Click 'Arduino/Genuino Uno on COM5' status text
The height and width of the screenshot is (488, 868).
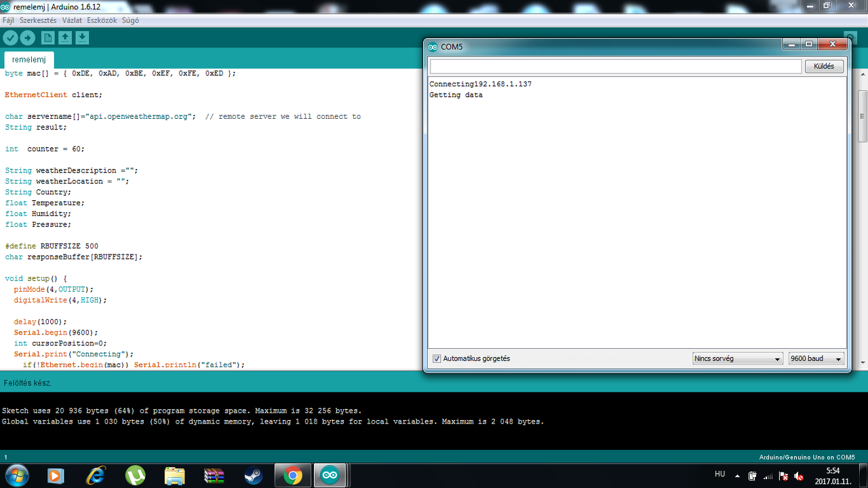(x=807, y=457)
